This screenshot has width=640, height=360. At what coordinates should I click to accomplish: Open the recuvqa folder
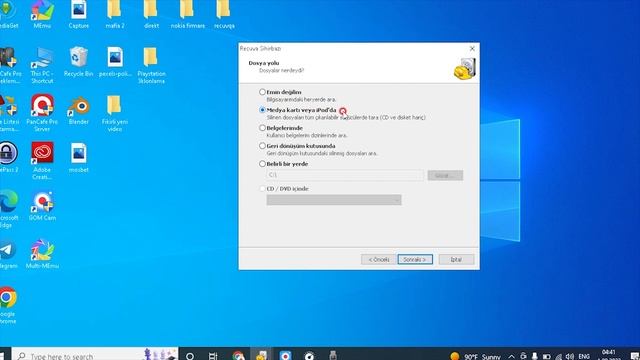click(224, 14)
